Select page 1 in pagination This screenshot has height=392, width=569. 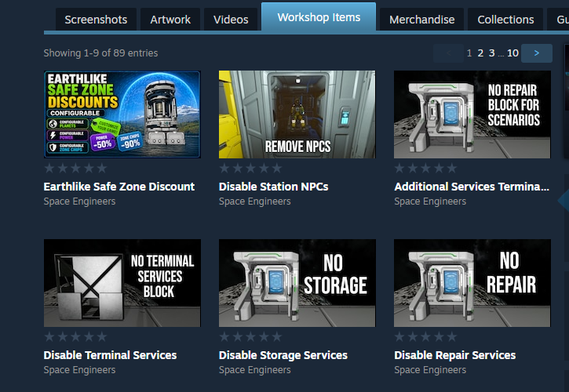[x=469, y=53]
